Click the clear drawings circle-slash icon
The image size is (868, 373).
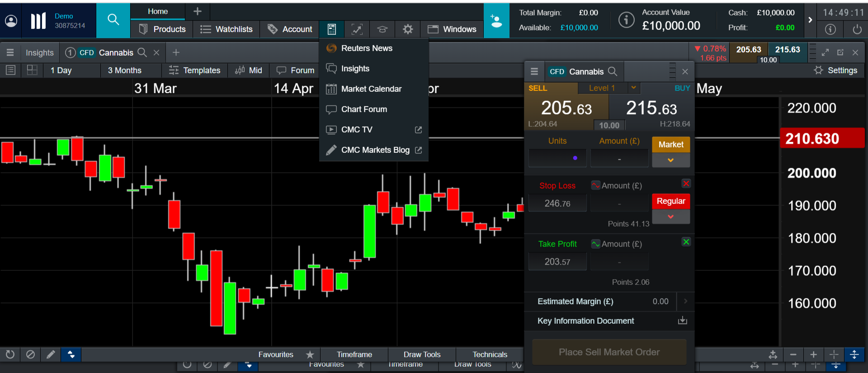point(30,354)
